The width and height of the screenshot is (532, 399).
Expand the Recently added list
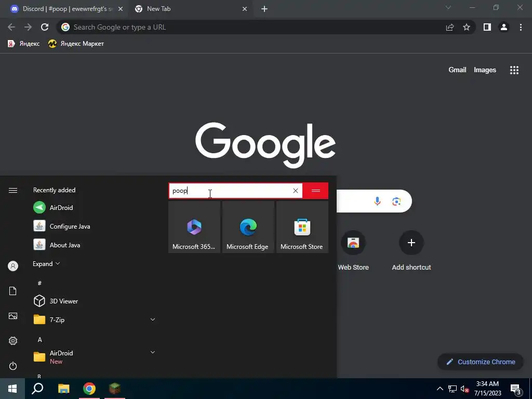coord(46,263)
